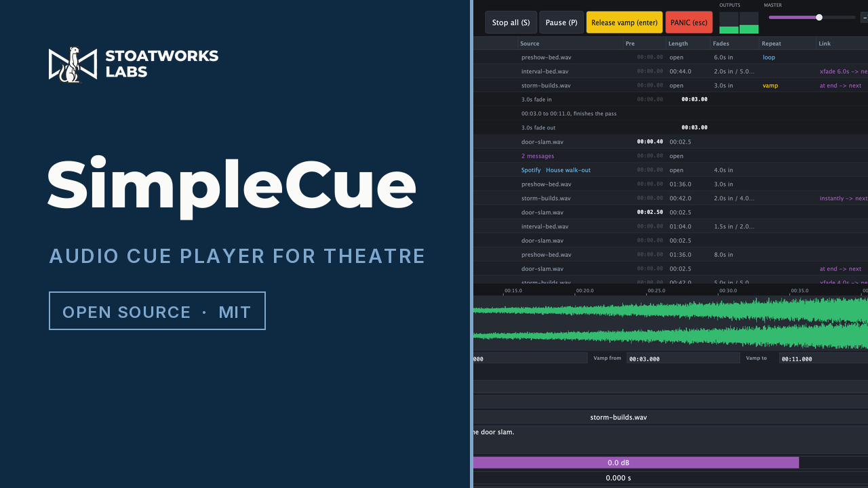Click the Stop all (S) button

pyautogui.click(x=511, y=22)
